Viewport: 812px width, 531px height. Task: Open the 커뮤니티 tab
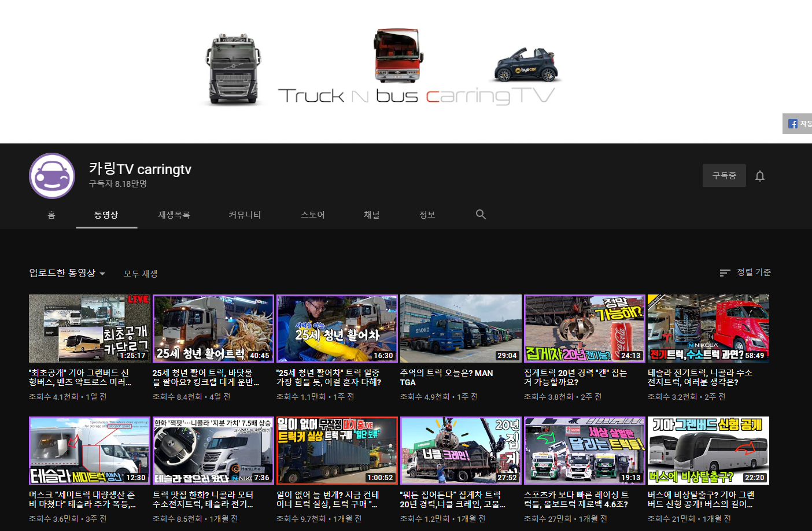245,215
